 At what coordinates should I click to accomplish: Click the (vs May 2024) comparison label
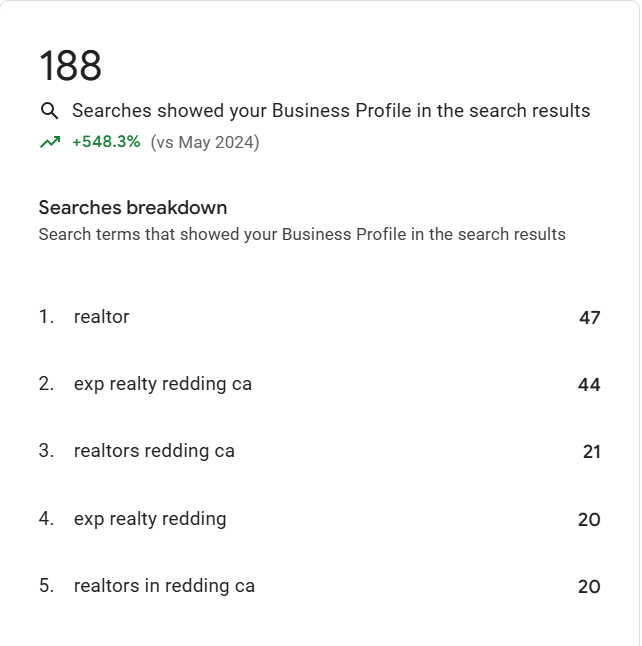pyautogui.click(x=205, y=143)
